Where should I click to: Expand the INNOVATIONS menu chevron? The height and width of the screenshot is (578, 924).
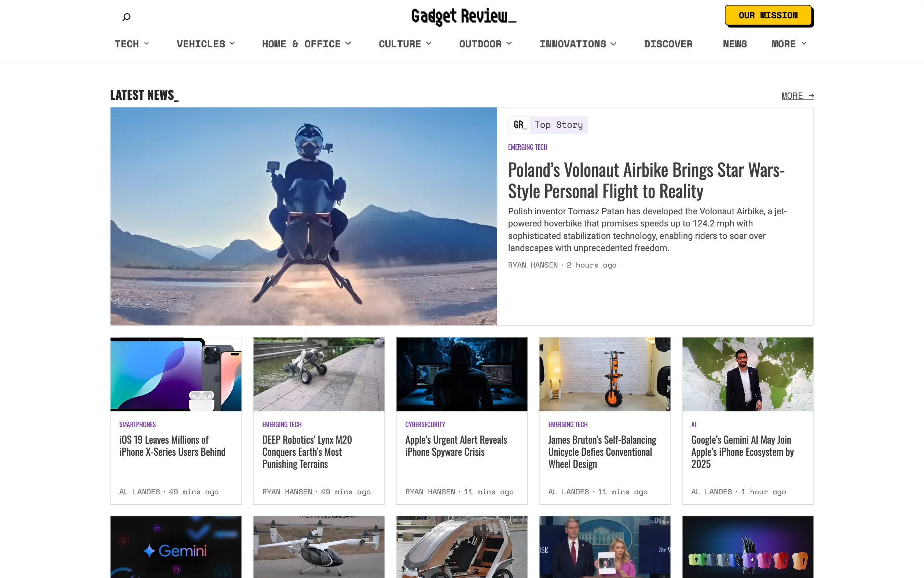[x=613, y=44]
